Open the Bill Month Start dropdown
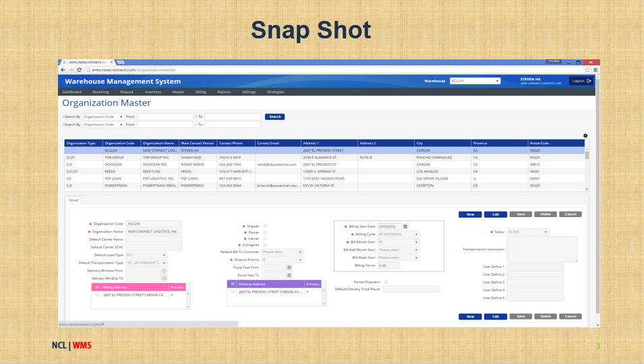The image size is (644, 364). click(398, 242)
